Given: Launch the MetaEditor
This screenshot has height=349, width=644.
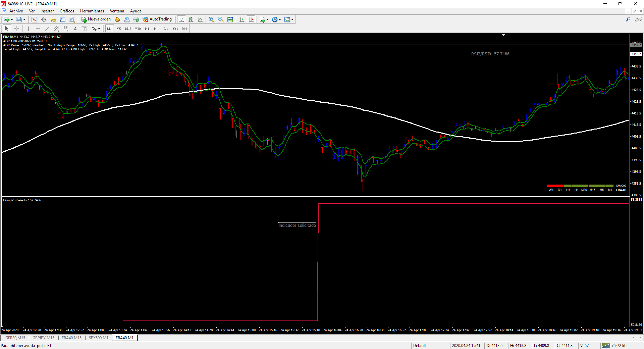Looking at the screenshot, I should (x=117, y=19).
